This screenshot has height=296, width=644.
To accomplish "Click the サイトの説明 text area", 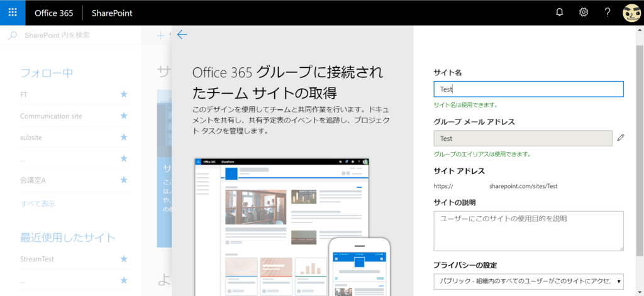I will click(x=528, y=231).
